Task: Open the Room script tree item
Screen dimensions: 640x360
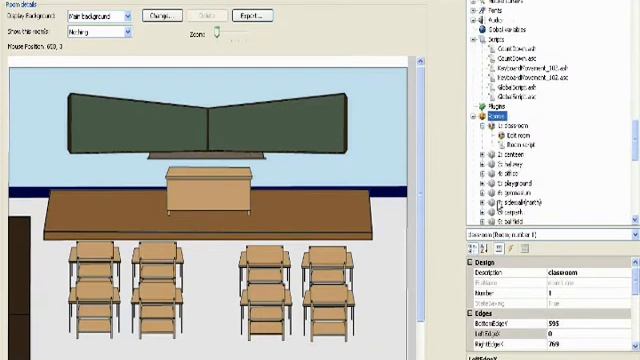Action: click(x=521, y=145)
